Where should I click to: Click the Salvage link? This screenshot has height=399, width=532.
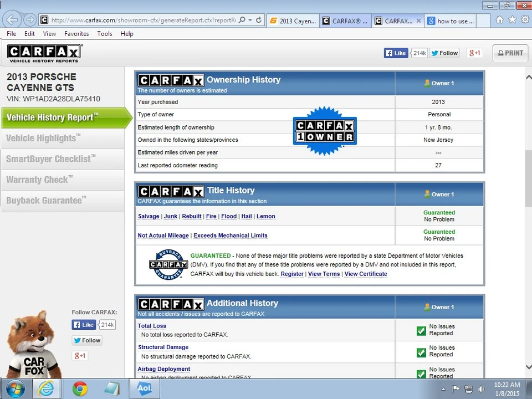(x=149, y=217)
